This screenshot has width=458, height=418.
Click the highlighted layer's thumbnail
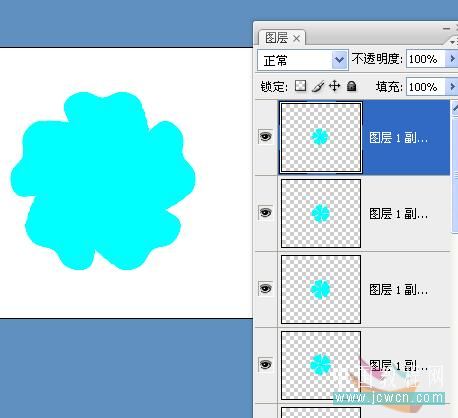tap(321, 137)
